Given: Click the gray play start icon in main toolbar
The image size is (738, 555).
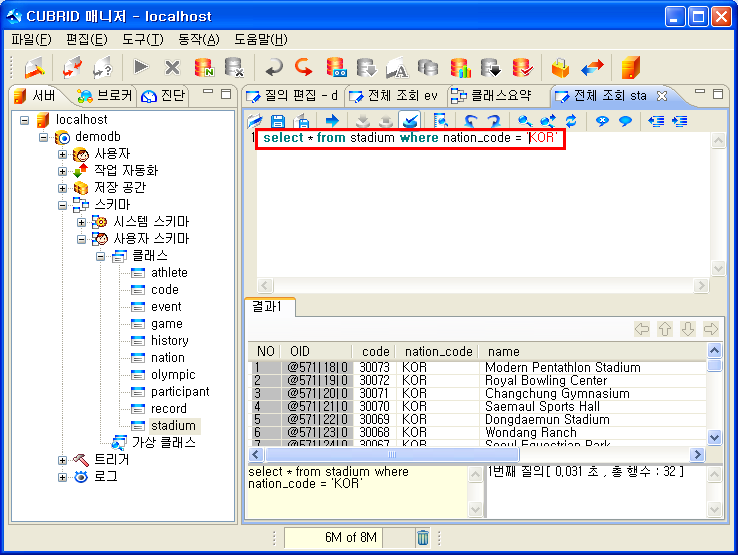Looking at the screenshot, I should point(141,67).
